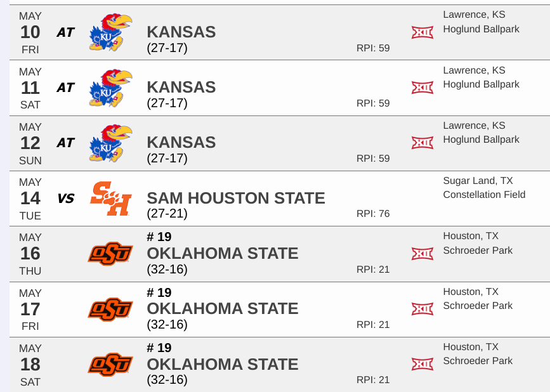Viewport: 550px width, 392px height.
Task: Click the Big 12 icon for May 18
Action: point(422,364)
